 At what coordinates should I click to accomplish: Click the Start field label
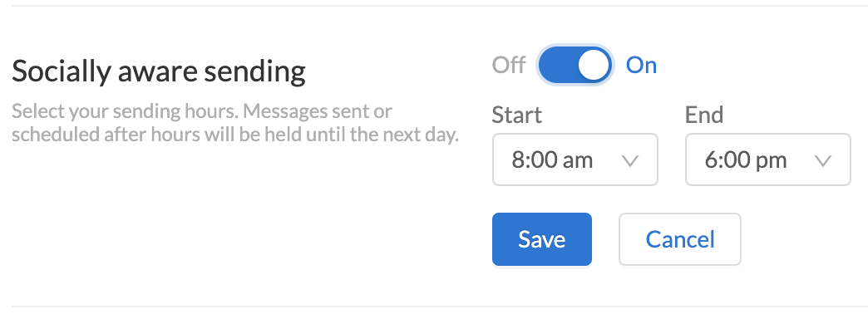click(517, 115)
